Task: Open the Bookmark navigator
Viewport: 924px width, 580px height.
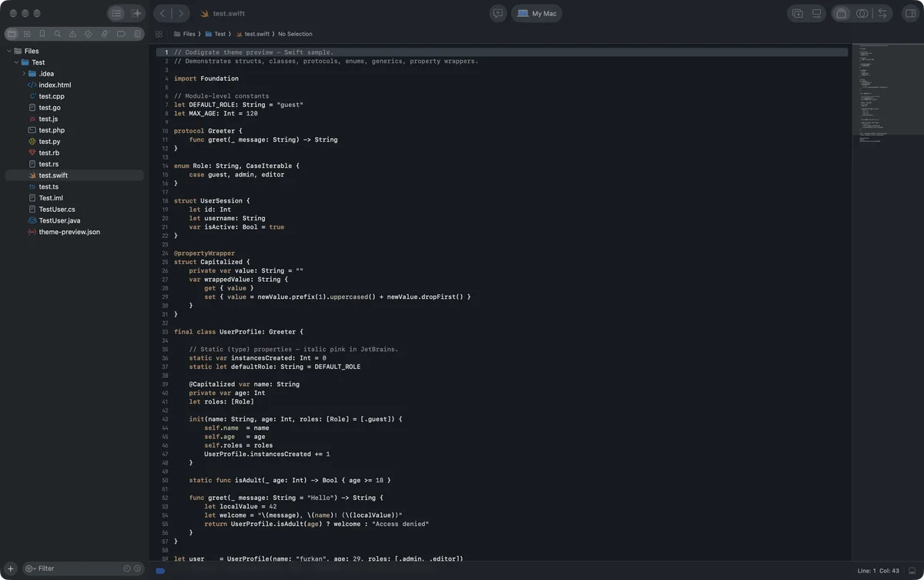Action: pyautogui.click(x=42, y=34)
